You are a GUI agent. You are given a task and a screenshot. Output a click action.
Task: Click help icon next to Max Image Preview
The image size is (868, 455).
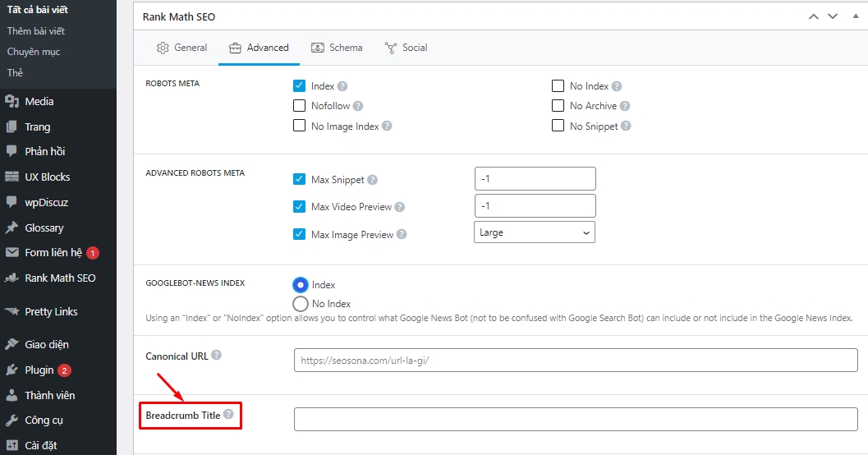point(402,234)
